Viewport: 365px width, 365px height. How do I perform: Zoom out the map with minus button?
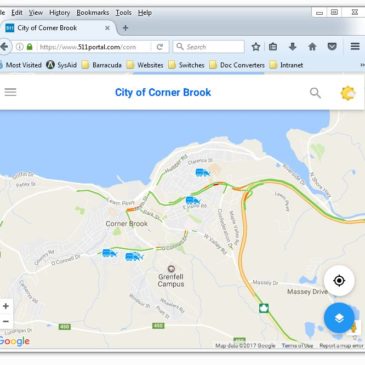(x=6, y=321)
